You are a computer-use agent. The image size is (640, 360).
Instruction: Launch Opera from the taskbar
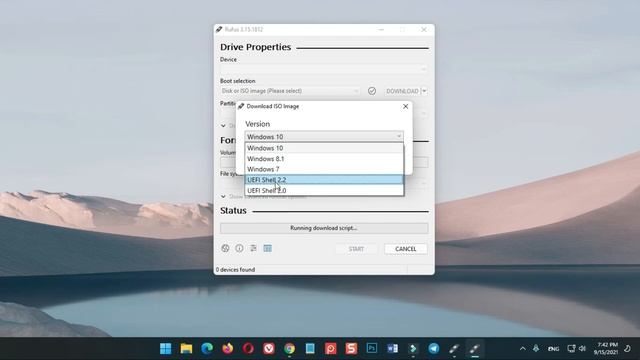coord(248,349)
